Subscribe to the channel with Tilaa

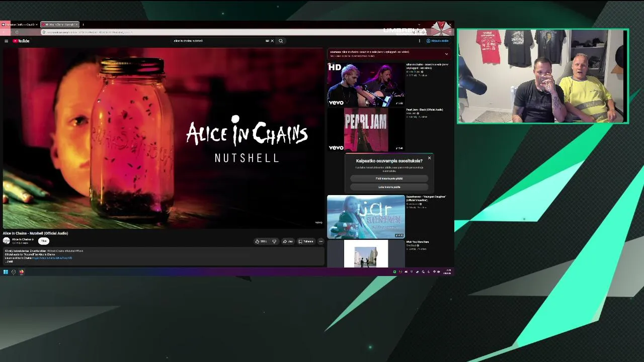tap(44, 241)
